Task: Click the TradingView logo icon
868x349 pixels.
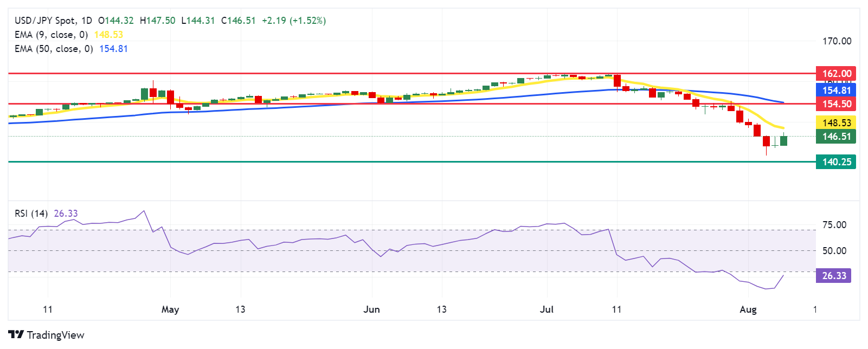Action: [16, 335]
